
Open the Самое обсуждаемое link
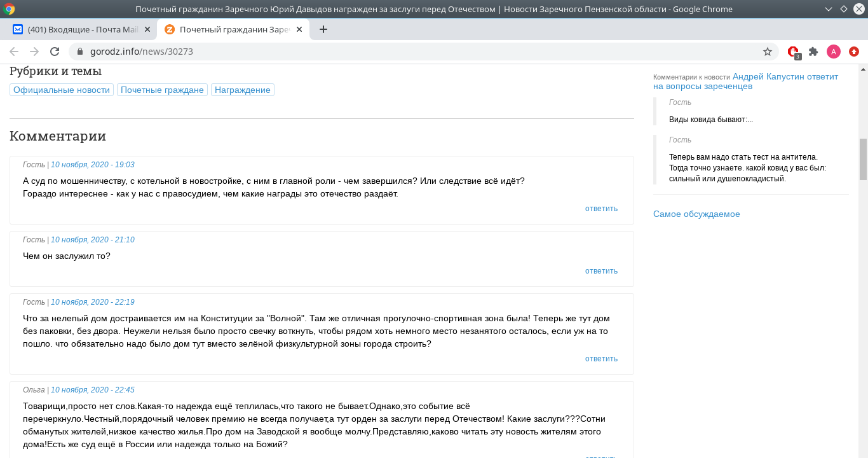click(x=696, y=214)
